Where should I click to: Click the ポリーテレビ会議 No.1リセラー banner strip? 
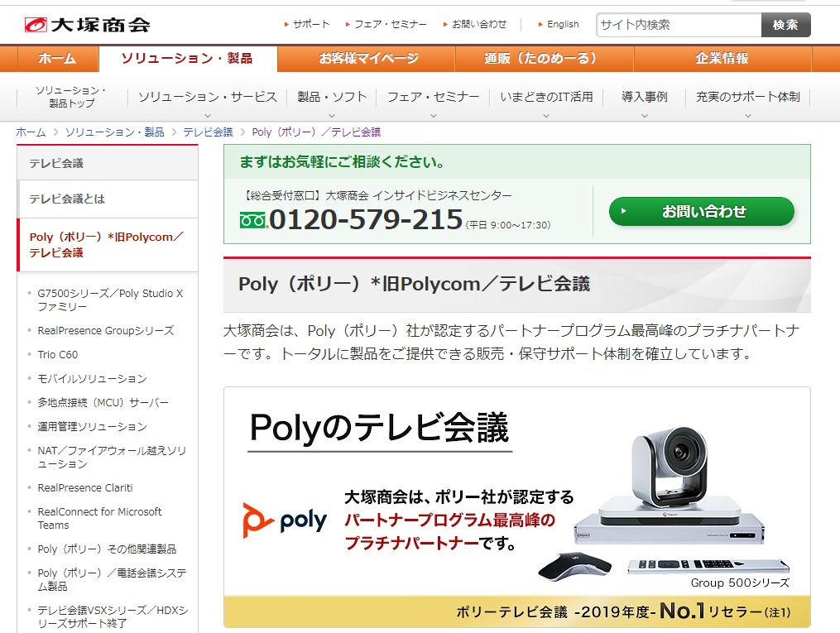coord(517,611)
